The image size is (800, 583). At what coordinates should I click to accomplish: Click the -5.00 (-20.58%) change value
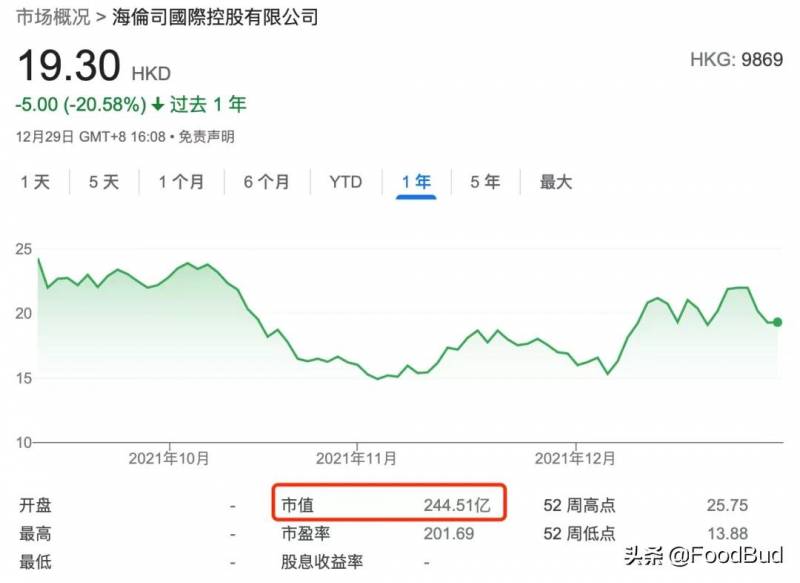click(81, 105)
